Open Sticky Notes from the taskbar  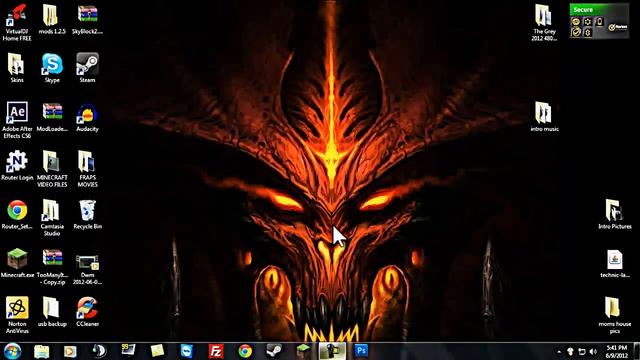coord(157,351)
